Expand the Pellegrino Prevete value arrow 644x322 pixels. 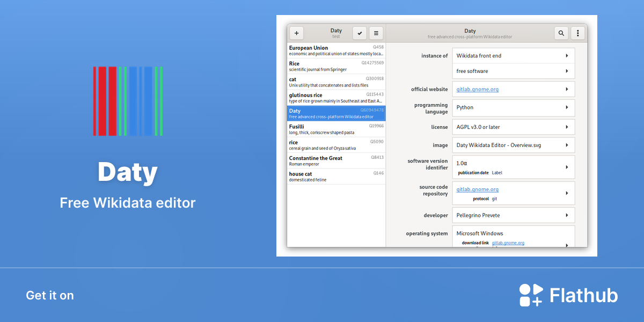pyautogui.click(x=567, y=215)
